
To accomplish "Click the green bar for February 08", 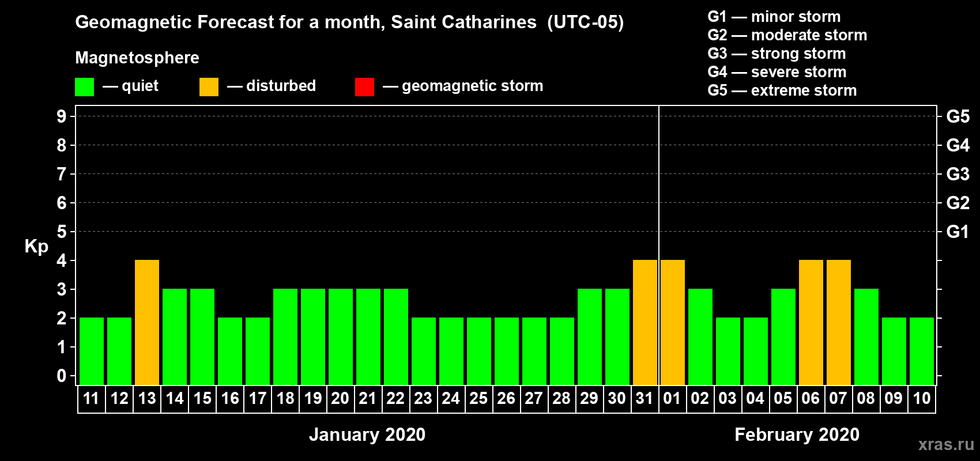I will click(866, 337).
